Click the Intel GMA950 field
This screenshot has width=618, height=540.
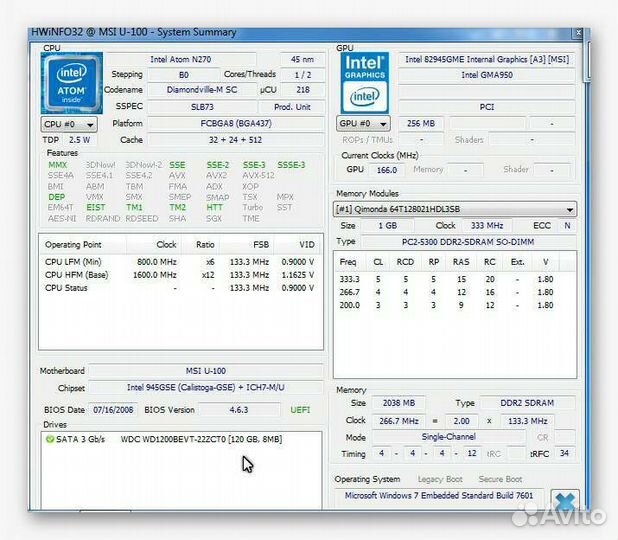coord(487,75)
